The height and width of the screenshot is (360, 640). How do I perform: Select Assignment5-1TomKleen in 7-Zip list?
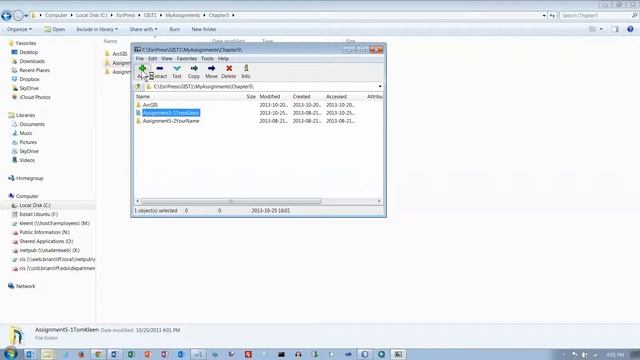coord(171,113)
